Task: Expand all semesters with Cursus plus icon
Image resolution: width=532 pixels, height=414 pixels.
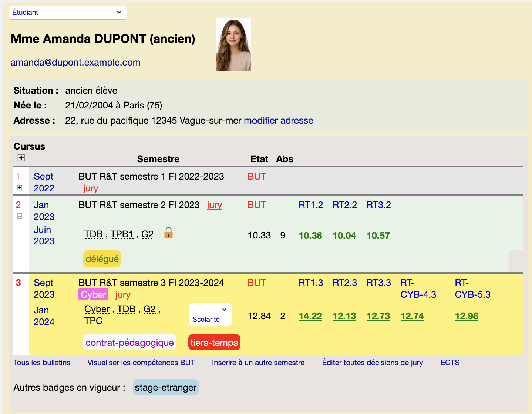Action: (x=21, y=158)
